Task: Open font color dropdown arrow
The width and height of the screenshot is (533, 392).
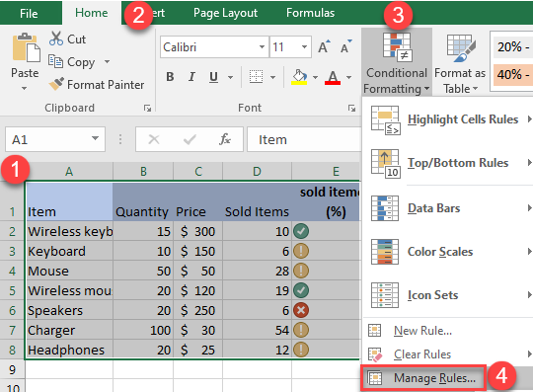Action: pos(348,78)
